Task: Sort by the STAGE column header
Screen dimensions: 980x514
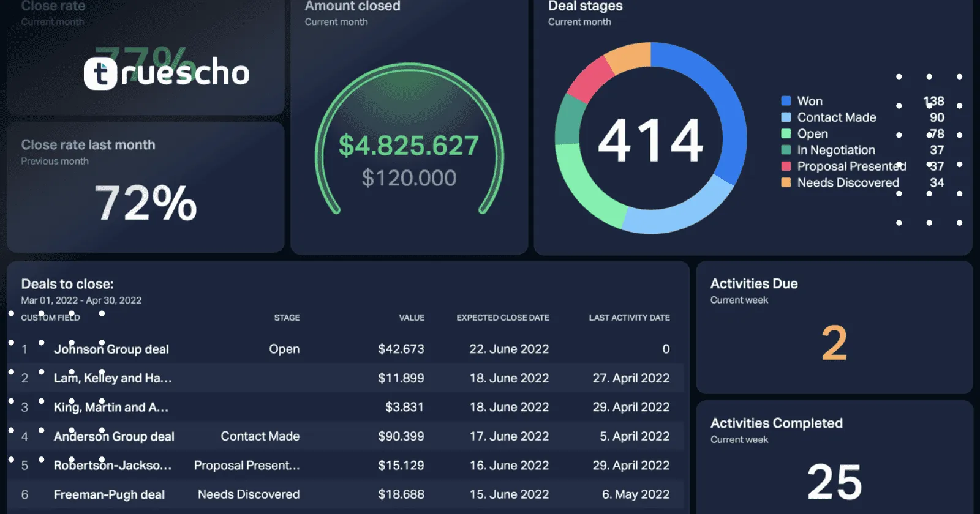Action: click(287, 318)
